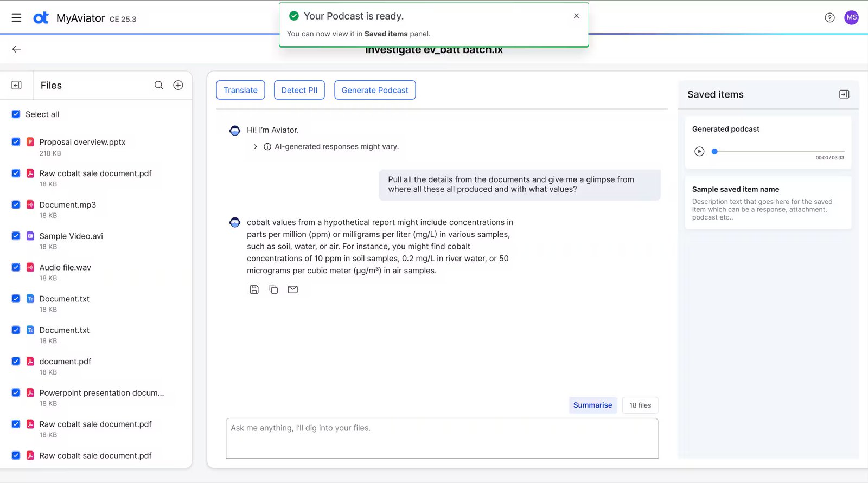Collapse the Saved items panel
868x483 pixels.
pyautogui.click(x=844, y=94)
